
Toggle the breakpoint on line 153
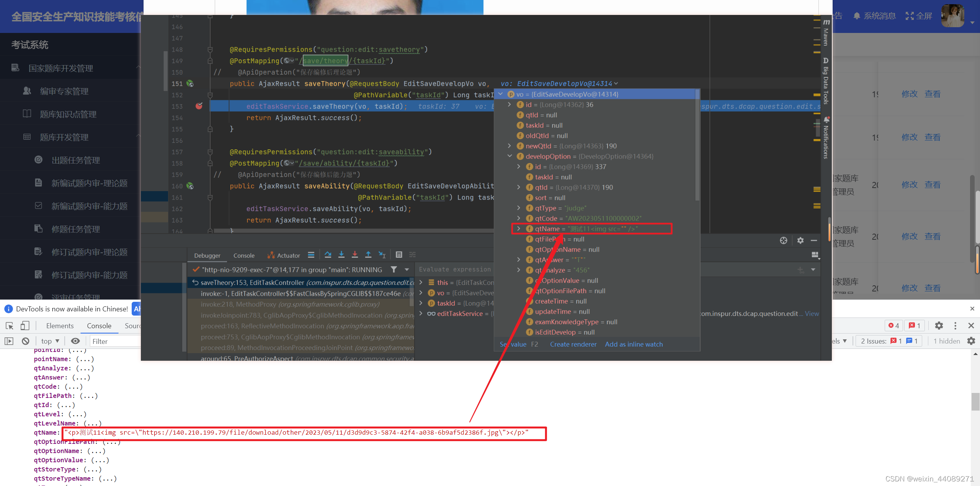[x=199, y=106]
